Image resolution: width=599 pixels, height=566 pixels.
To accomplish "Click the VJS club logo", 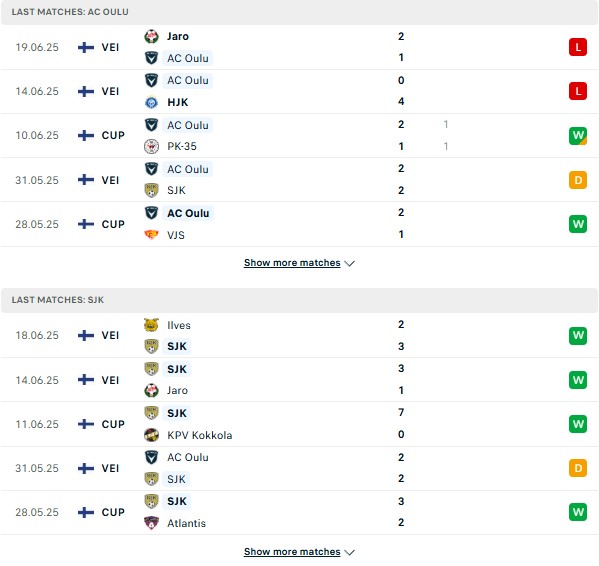I will point(151,234).
